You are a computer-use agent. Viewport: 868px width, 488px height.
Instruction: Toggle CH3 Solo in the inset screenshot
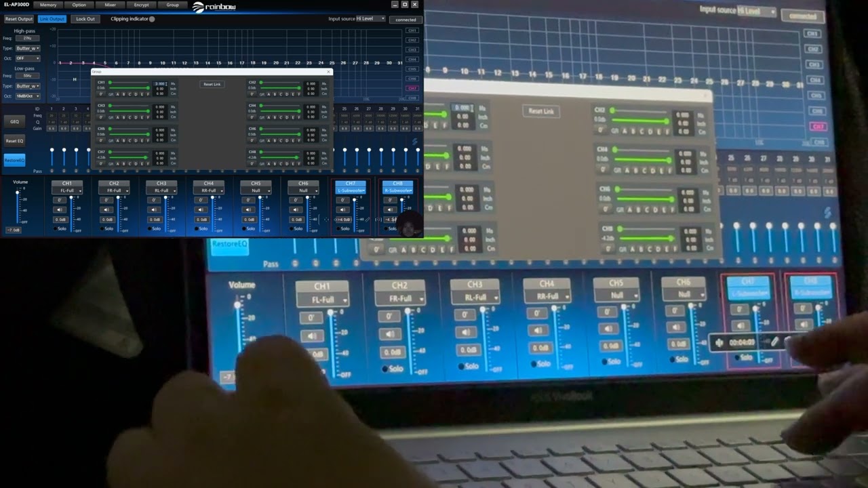[x=154, y=228]
